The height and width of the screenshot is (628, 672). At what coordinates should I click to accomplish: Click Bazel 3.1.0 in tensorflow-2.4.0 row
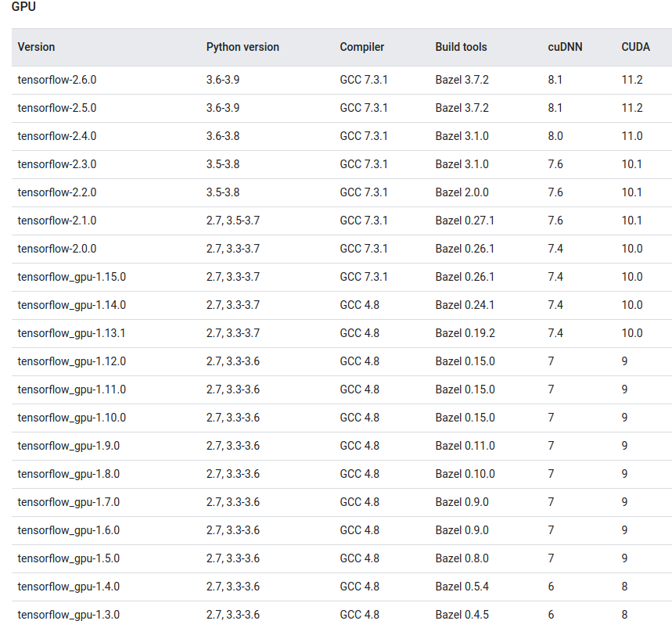[x=462, y=136]
